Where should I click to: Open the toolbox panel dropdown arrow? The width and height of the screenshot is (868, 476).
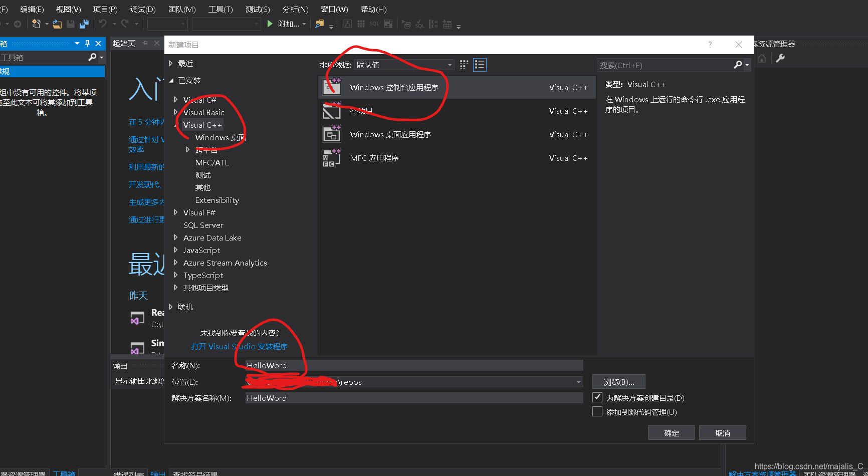tap(77, 44)
